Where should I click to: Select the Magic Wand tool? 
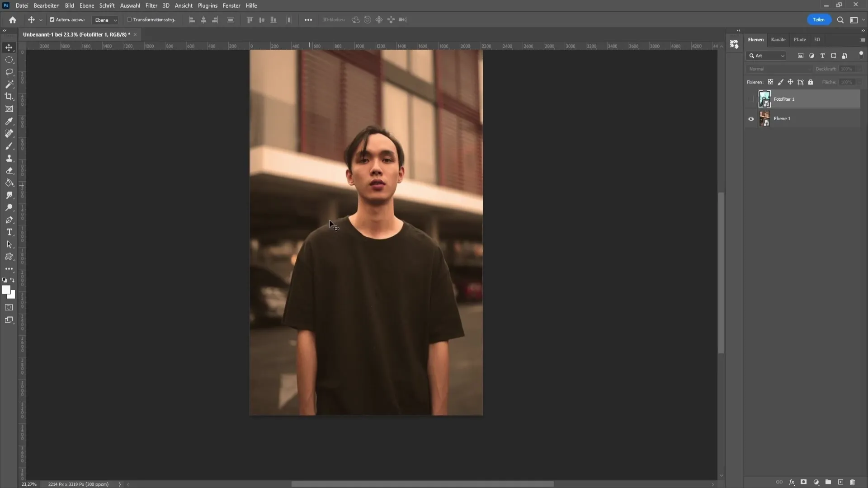[9, 84]
